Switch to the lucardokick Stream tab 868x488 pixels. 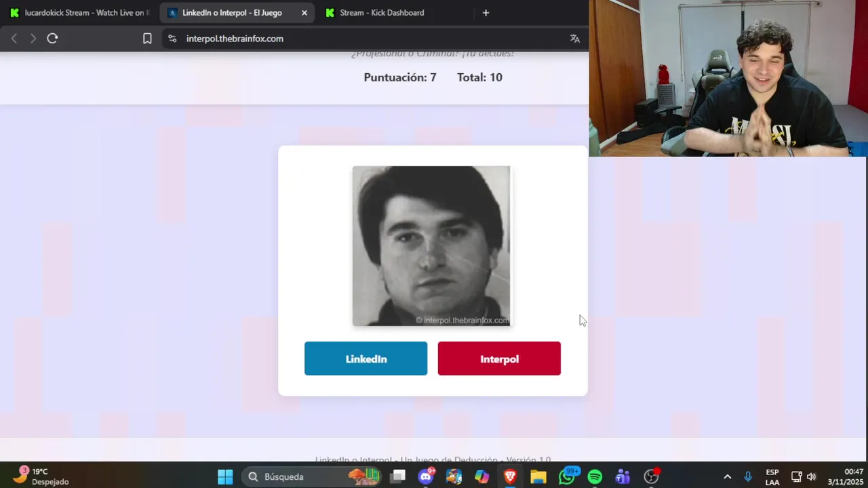[x=80, y=13]
